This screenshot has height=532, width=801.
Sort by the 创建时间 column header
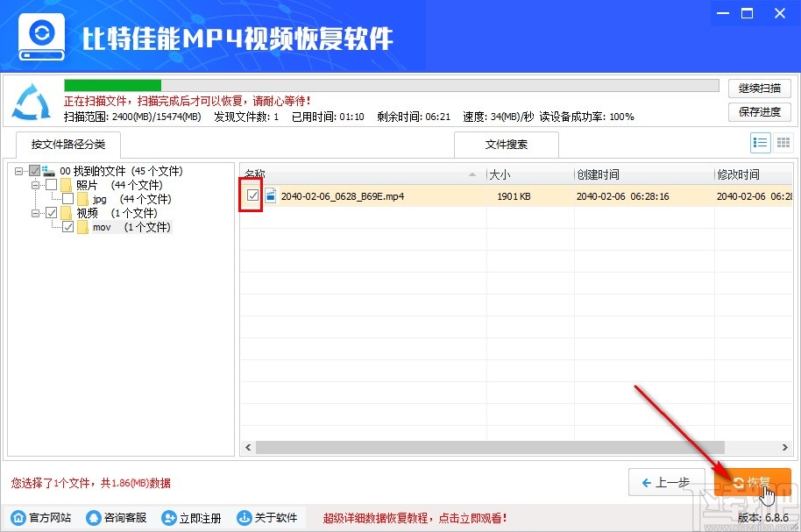point(643,174)
